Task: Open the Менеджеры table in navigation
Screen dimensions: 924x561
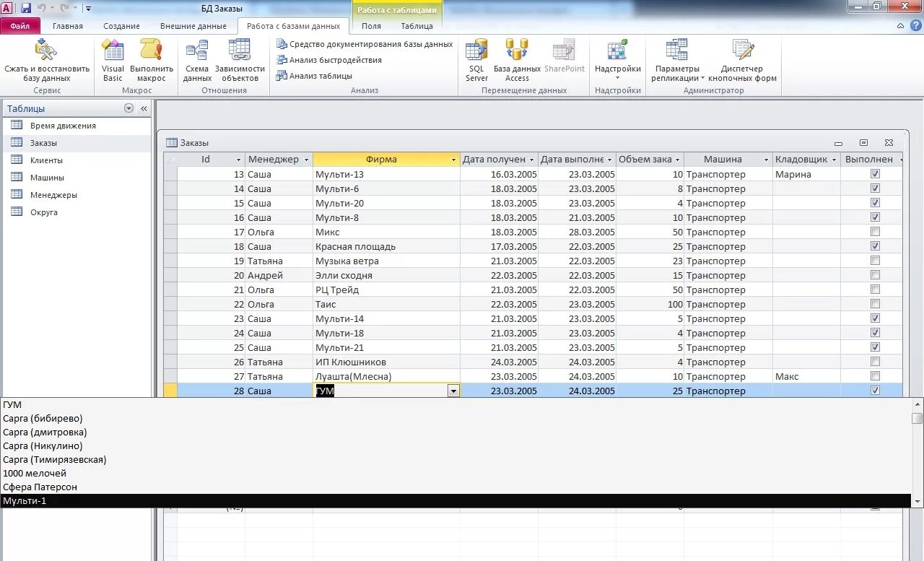Action: [x=53, y=195]
